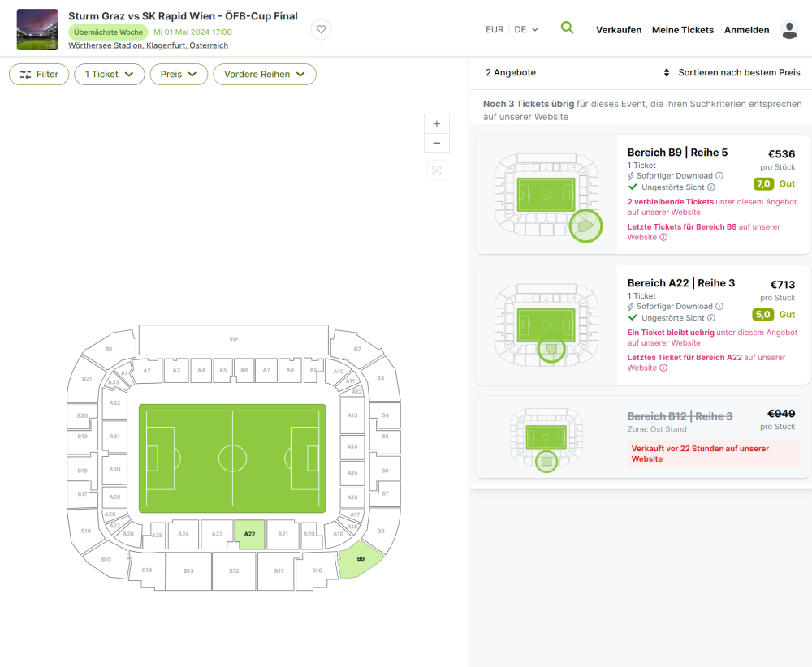Screen dimensions: 812x667
Task: Open the EUR / DE currency language selector
Action: 512,30
